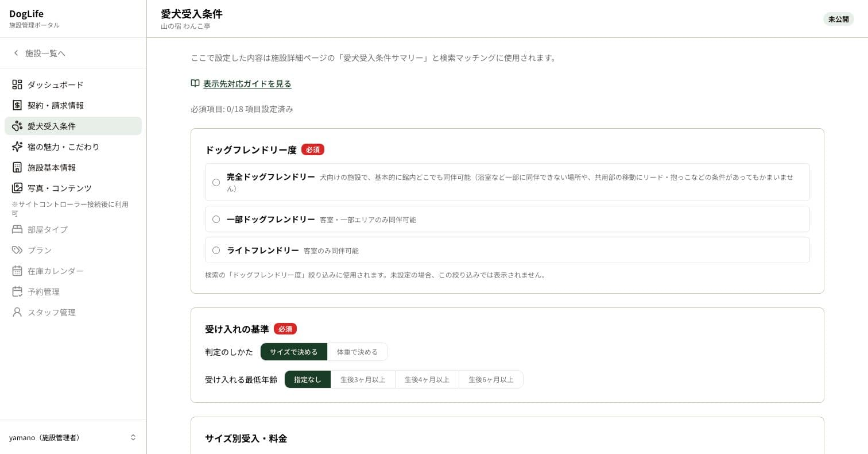Open 写真・コンテンツ in the sidebar
This screenshot has height=454, width=868.
[73, 188]
